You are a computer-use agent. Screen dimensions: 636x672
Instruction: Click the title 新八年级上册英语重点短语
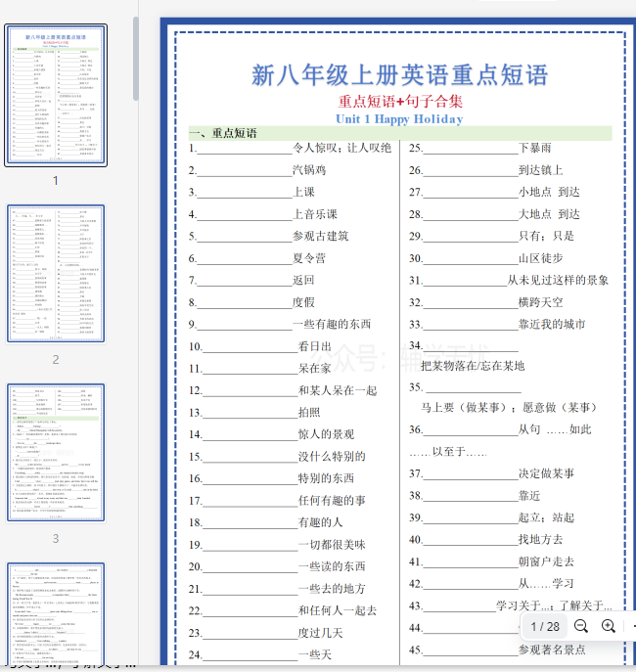tap(399, 75)
